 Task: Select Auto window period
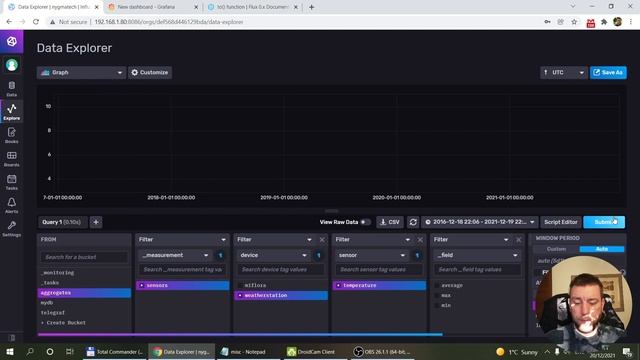click(x=602, y=249)
